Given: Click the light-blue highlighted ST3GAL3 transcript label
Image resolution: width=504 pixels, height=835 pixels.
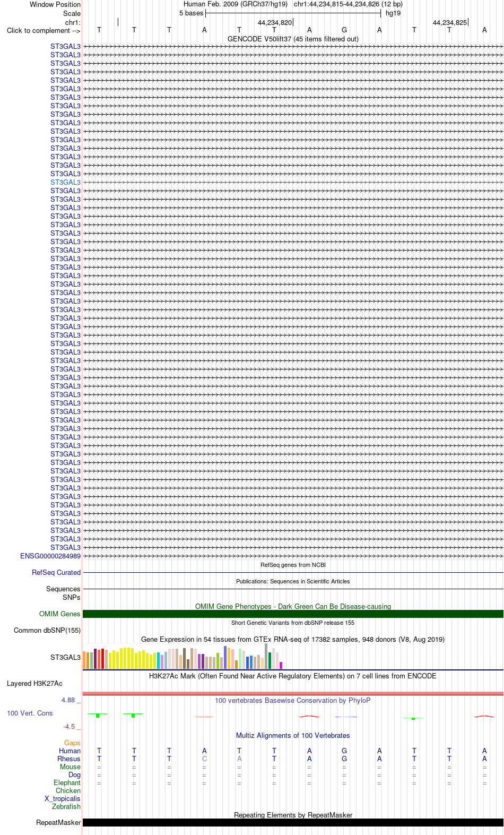Looking at the screenshot, I should (x=65, y=182).
